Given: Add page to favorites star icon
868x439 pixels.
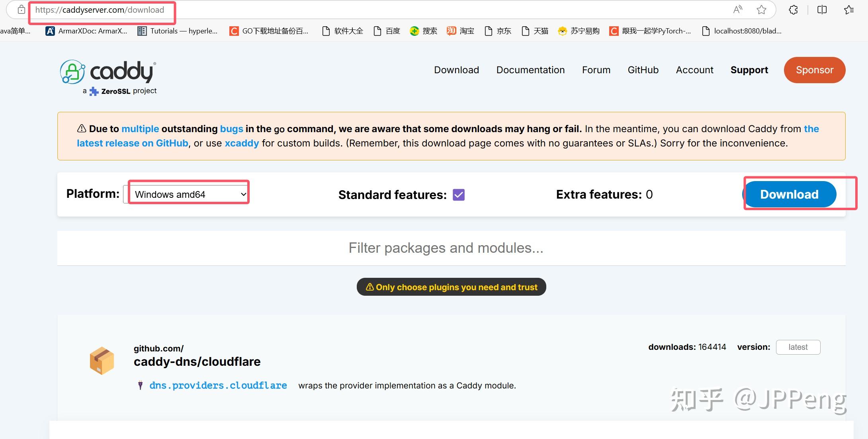Looking at the screenshot, I should point(761,10).
